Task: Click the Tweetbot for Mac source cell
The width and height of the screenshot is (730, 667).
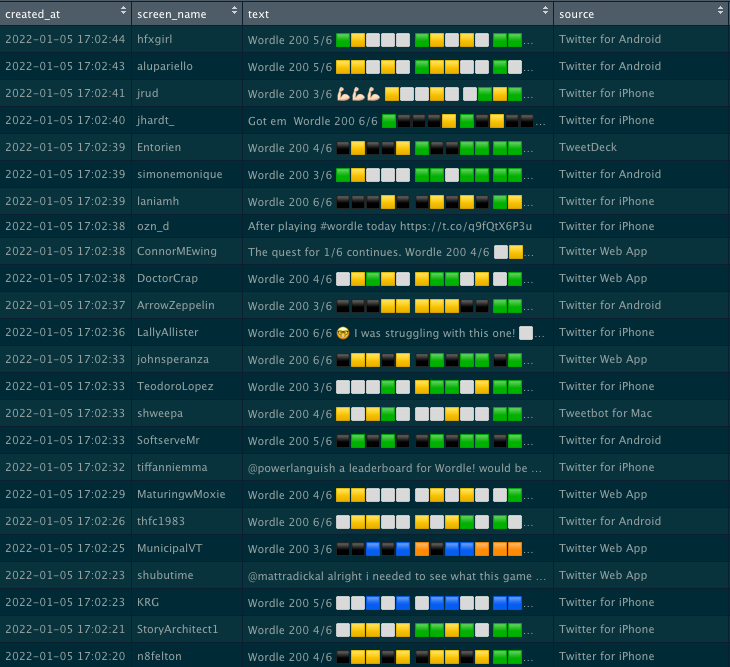Action: pyautogui.click(x=605, y=413)
